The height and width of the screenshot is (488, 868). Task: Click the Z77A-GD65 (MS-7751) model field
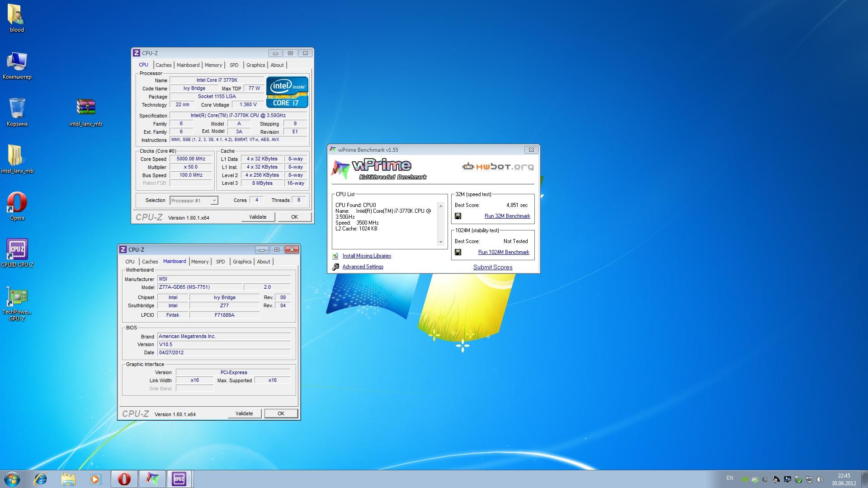pyautogui.click(x=199, y=287)
